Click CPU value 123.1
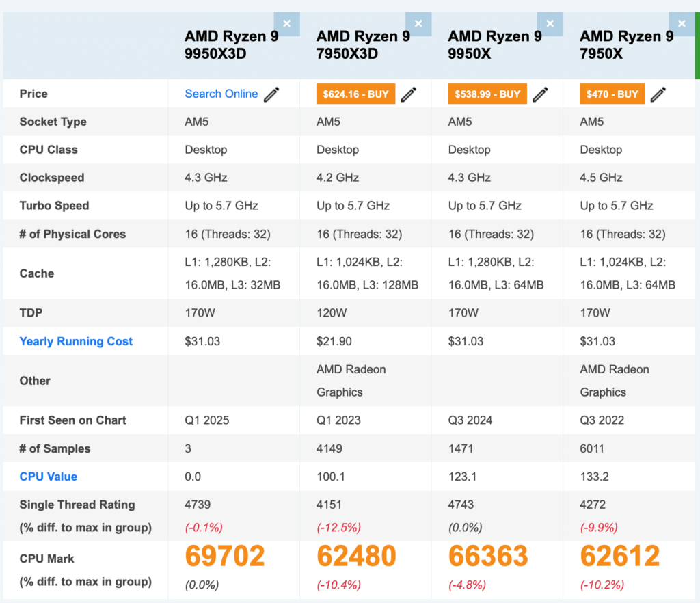 (x=462, y=477)
